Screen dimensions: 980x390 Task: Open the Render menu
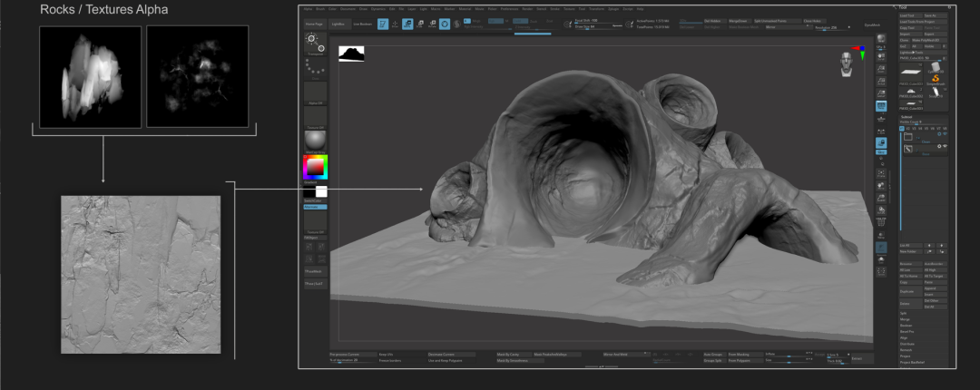pos(527,9)
